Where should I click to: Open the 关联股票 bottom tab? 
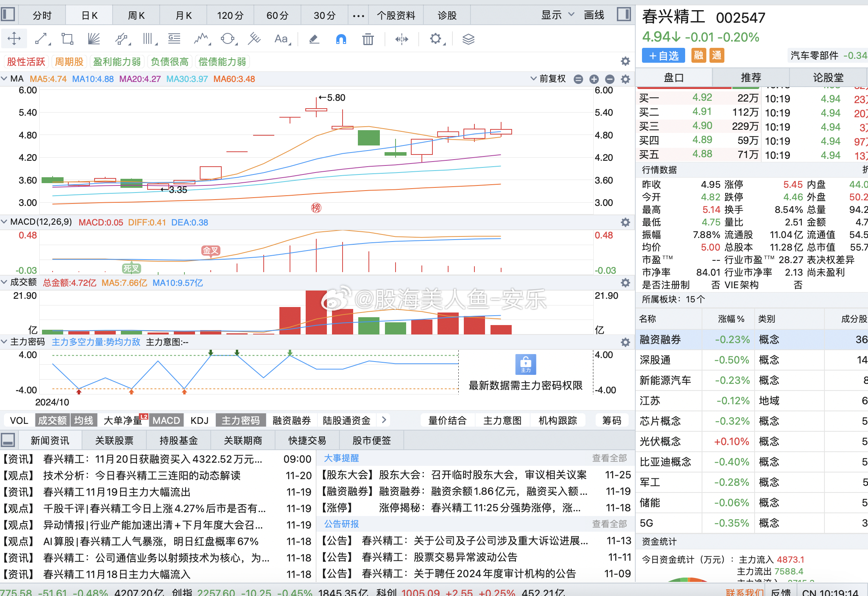[114, 440]
